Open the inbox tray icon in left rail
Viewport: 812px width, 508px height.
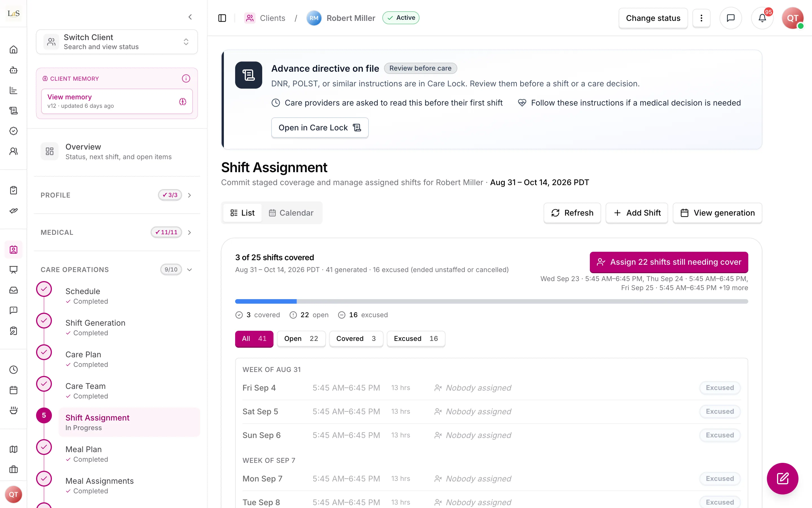[14, 290]
